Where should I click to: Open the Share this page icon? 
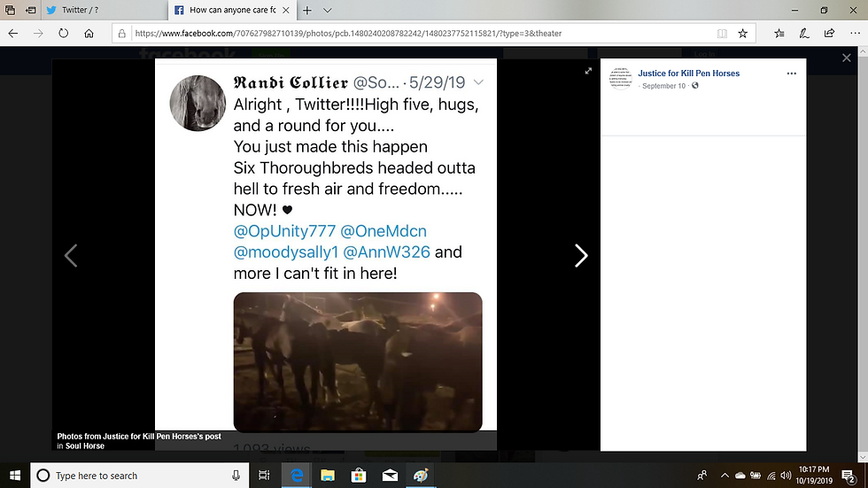(829, 33)
